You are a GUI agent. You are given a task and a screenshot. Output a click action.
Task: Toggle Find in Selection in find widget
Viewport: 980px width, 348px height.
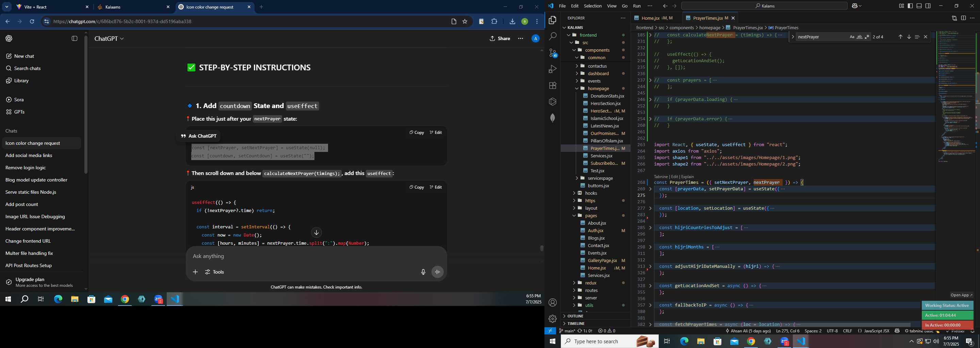pos(917,37)
